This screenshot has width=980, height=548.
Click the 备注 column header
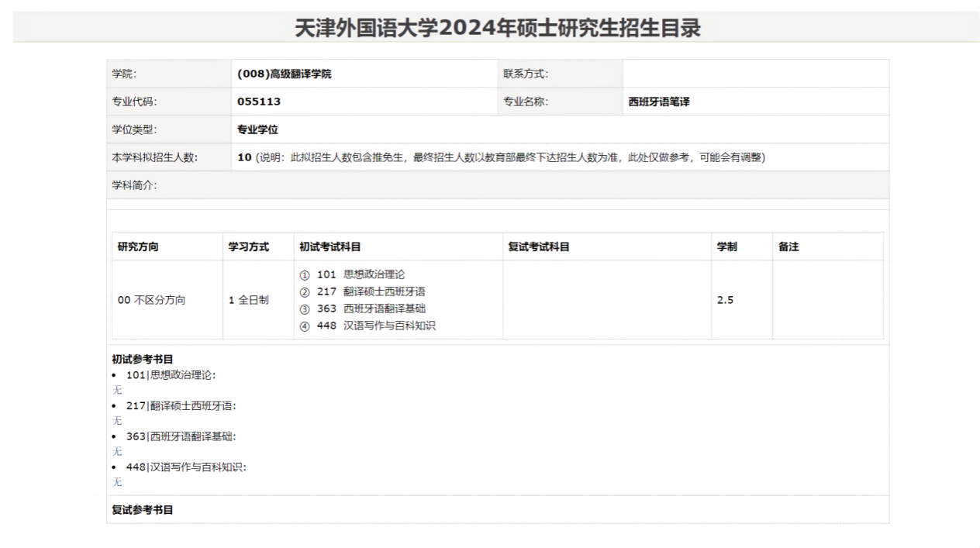(788, 246)
